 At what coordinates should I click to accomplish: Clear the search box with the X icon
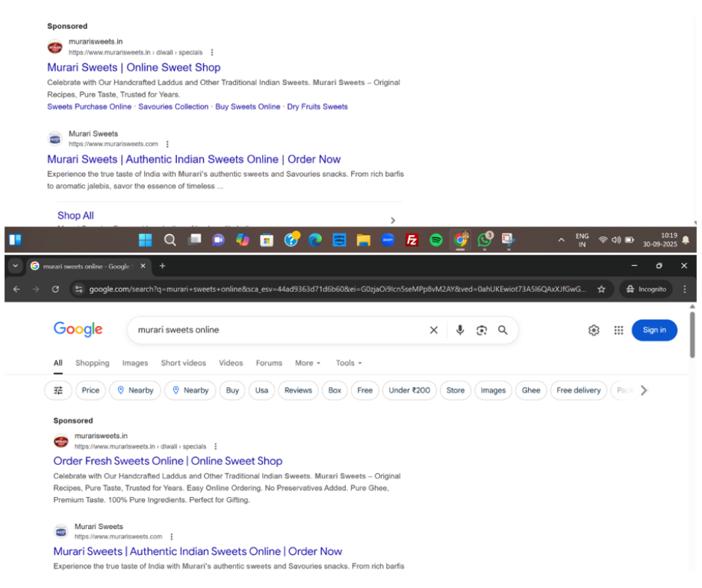[433, 330]
